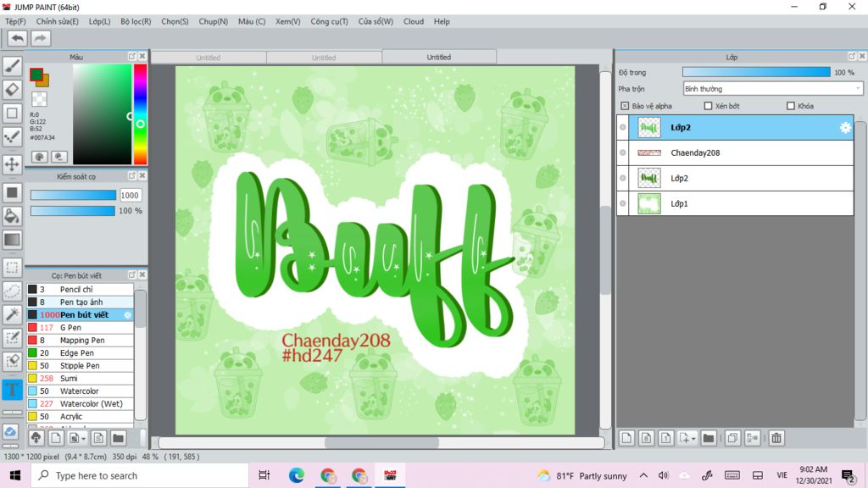This screenshot has height=488, width=868.
Task: Open Windows Start menu
Action: pyautogui.click(x=15, y=475)
